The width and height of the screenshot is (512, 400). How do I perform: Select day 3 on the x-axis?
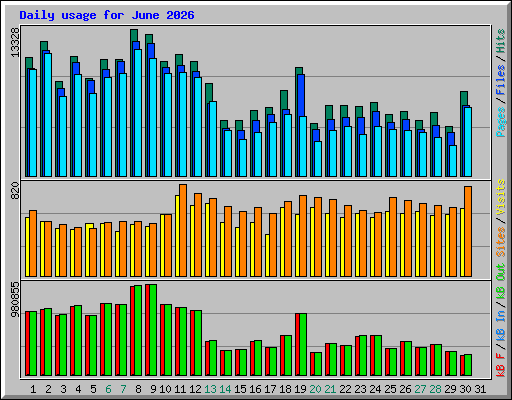pos(63,389)
